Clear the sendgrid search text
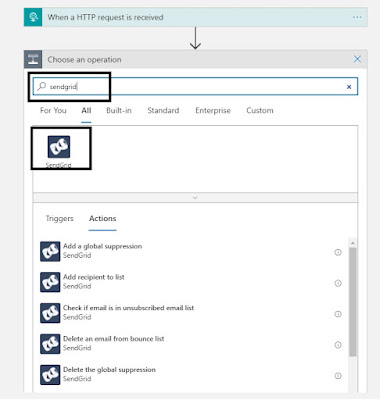 click(349, 87)
